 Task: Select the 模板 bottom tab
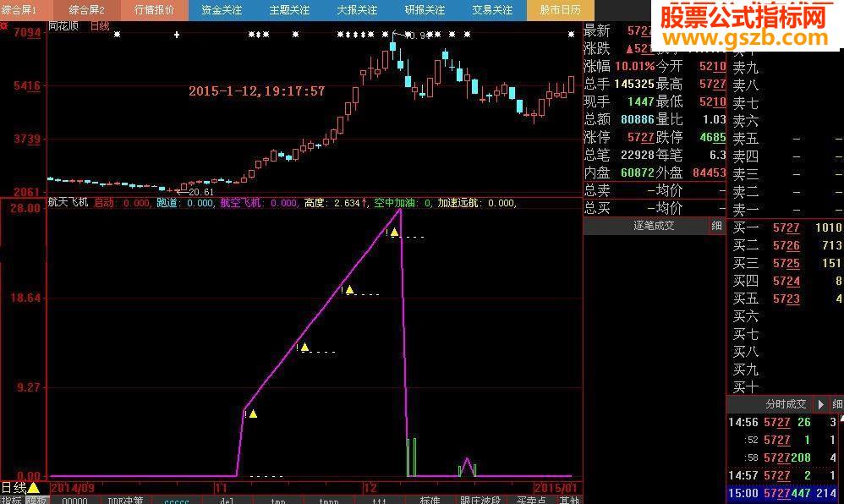[x=37, y=501]
